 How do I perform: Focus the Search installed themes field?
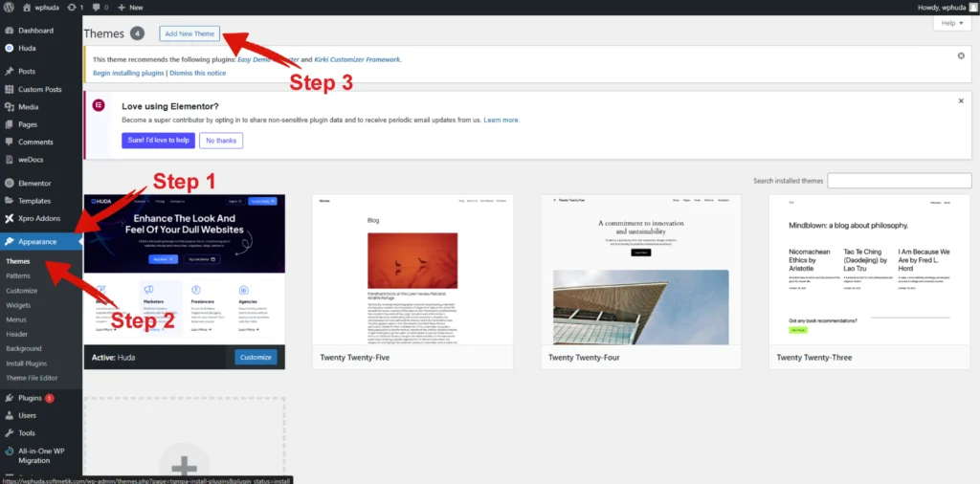[x=900, y=181]
